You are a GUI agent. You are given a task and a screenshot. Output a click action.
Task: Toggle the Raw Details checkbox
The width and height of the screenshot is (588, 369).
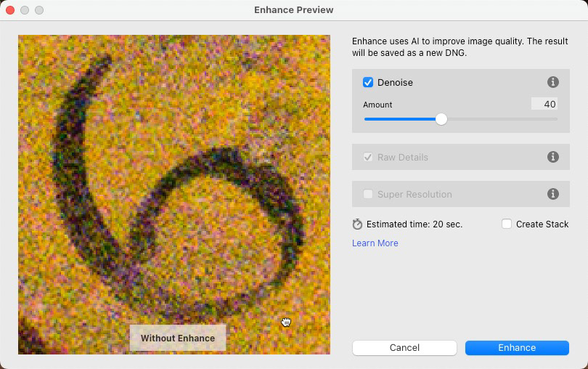pos(368,157)
